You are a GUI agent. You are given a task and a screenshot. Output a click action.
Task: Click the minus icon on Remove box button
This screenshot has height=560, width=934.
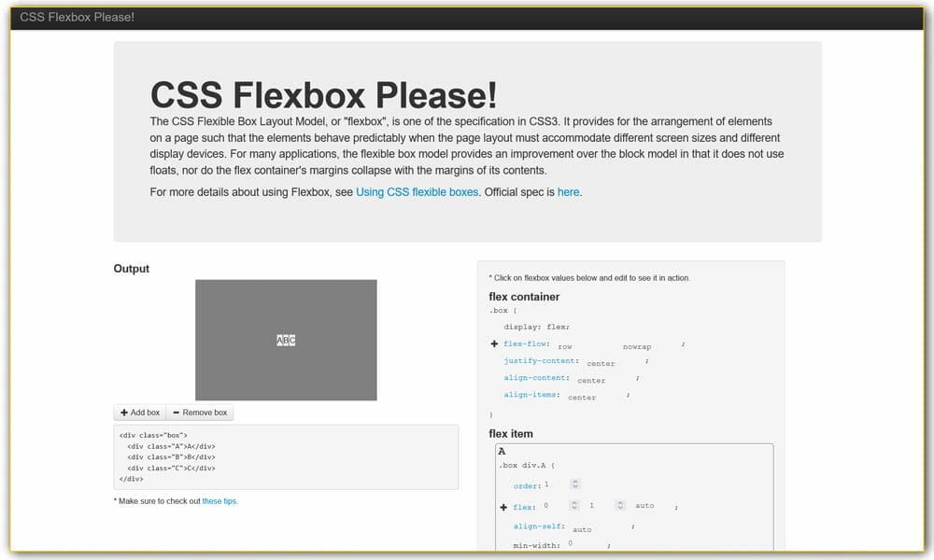(177, 412)
